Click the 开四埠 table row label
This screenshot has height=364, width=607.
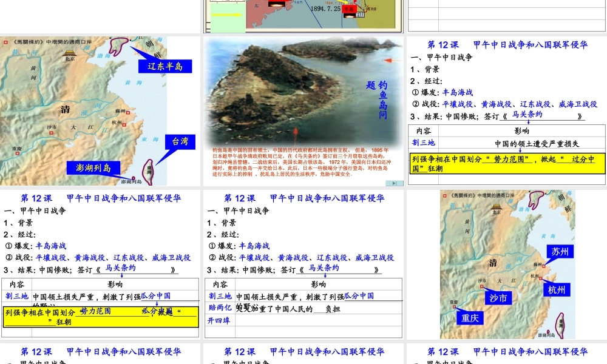(219, 320)
